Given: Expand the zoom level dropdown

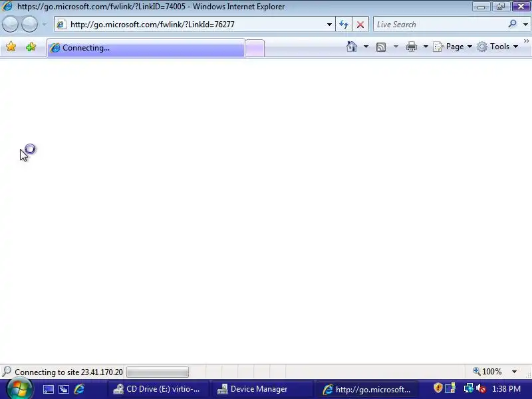Looking at the screenshot, I should [514, 372].
